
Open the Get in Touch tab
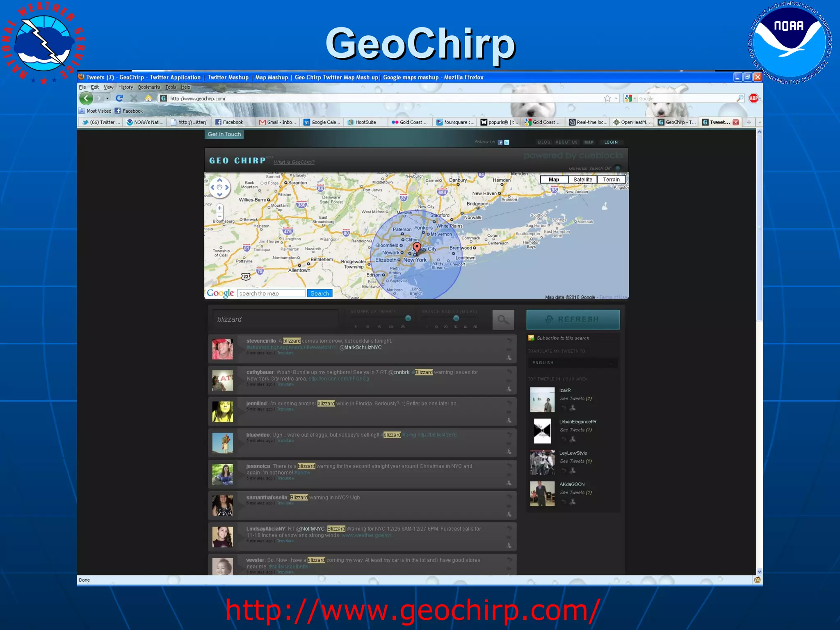coord(224,134)
